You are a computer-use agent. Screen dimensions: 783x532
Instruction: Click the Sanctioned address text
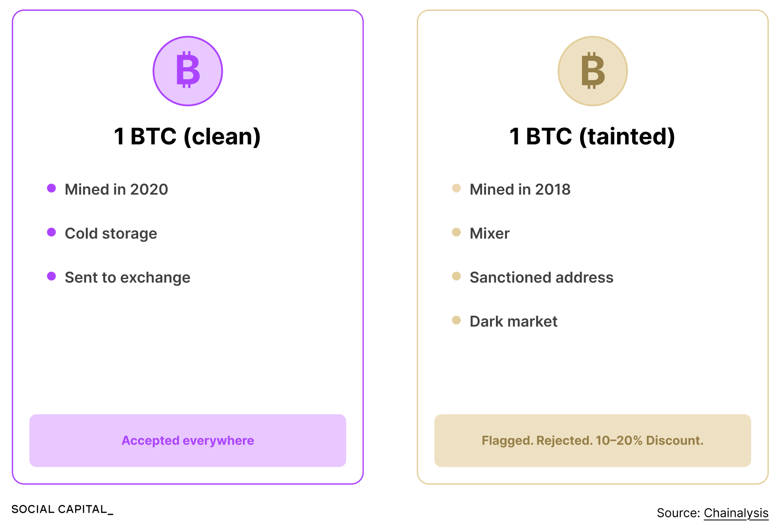tap(542, 278)
